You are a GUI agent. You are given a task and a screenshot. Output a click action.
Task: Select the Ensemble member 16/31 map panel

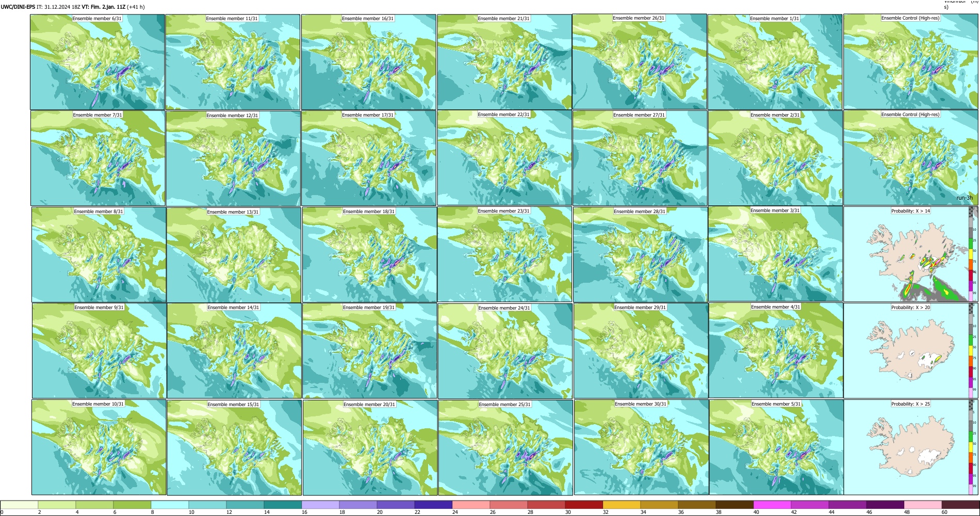pyautogui.click(x=369, y=62)
